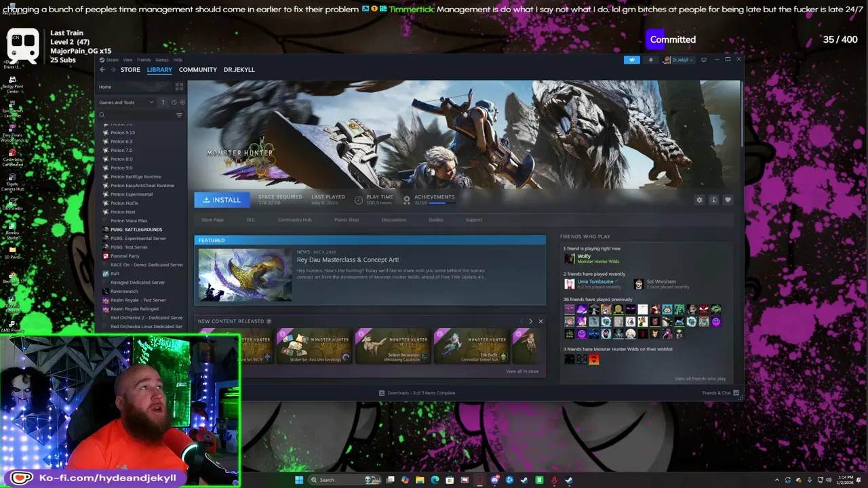Open the Support link
Screen dimensions: 868x488
[x=473, y=220]
